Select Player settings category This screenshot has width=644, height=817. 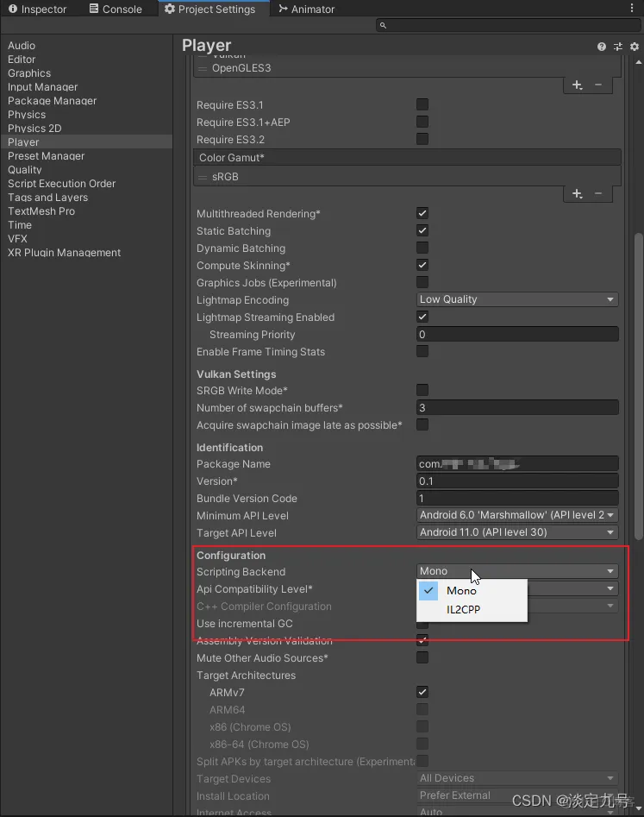click(x=86, y=142)
